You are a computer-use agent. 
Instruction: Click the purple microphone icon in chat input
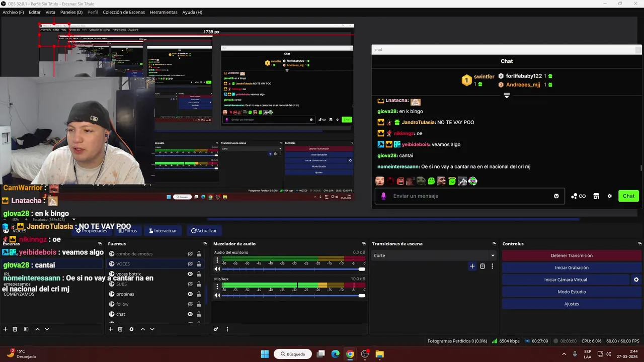383,196
